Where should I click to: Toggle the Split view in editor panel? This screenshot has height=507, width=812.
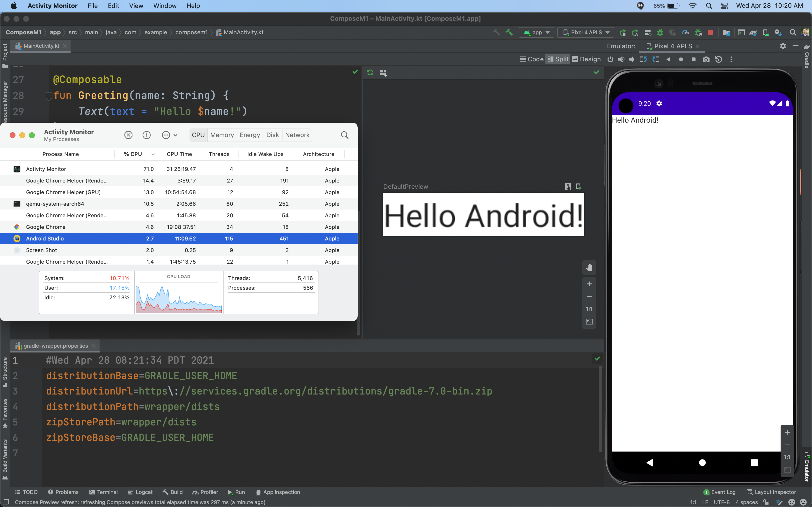click(x=558, y=58)
